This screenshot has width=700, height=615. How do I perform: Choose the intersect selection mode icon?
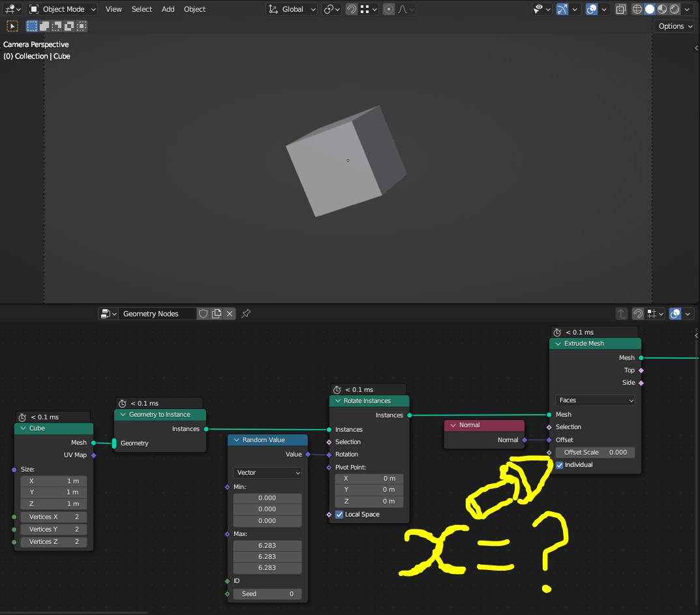[x=82, y=26]
